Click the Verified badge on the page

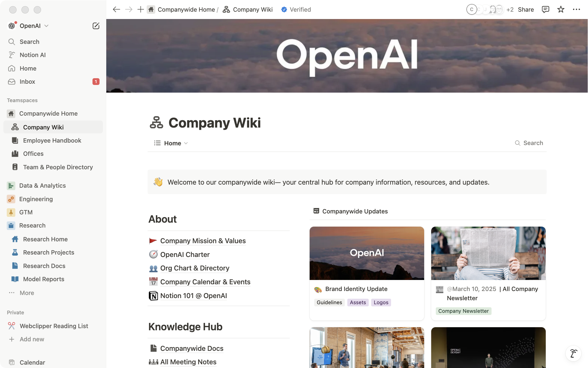pos(296,10)
